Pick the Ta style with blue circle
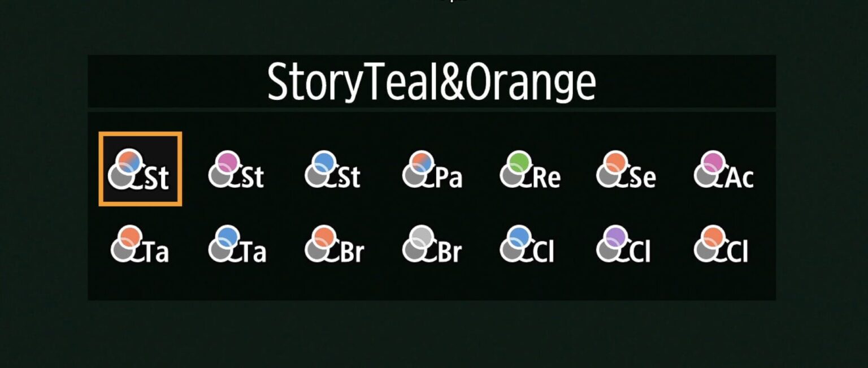 [237, 244]
